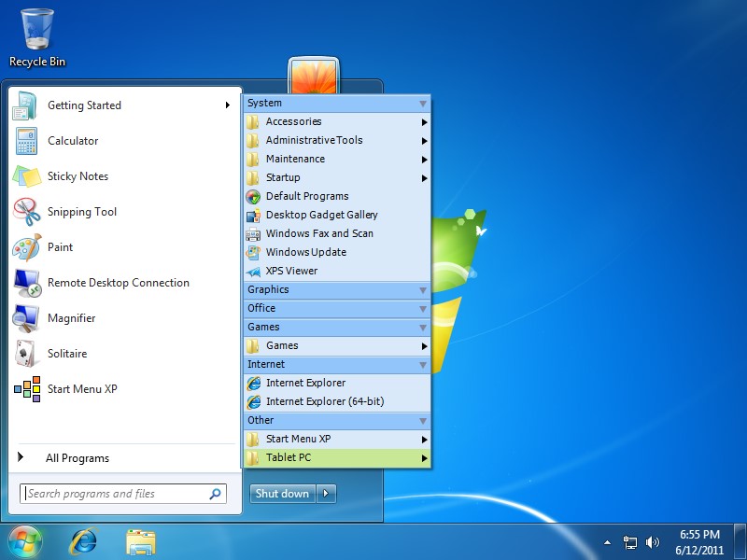Image resolution: width=747 pixels, height=560 pixels.
Task: Click the Windows Start orb
Action: [25, 541]
